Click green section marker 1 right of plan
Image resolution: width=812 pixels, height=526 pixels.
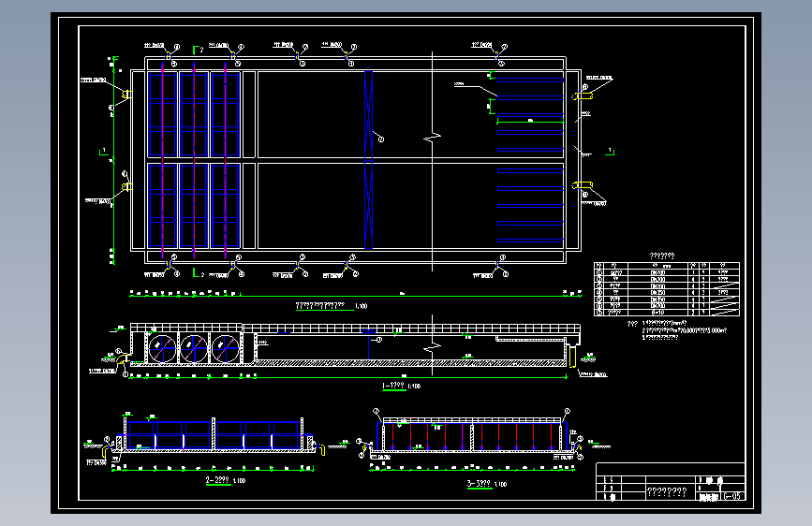[x=610, y=152]
